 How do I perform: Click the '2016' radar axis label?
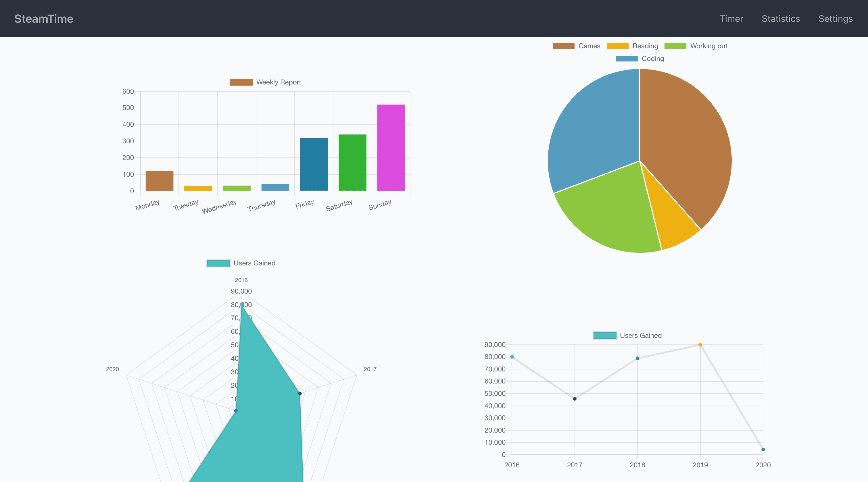(x=241, y=280)
